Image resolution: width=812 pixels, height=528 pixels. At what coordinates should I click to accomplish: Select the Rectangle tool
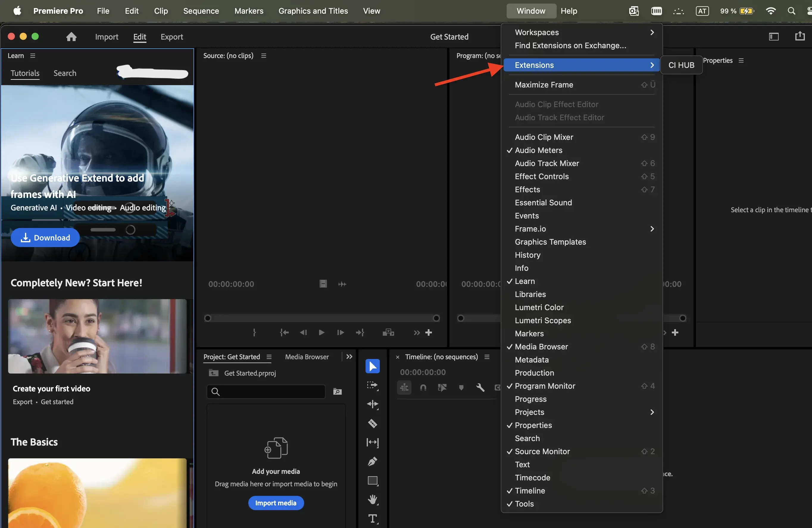(x=373, y=481)
